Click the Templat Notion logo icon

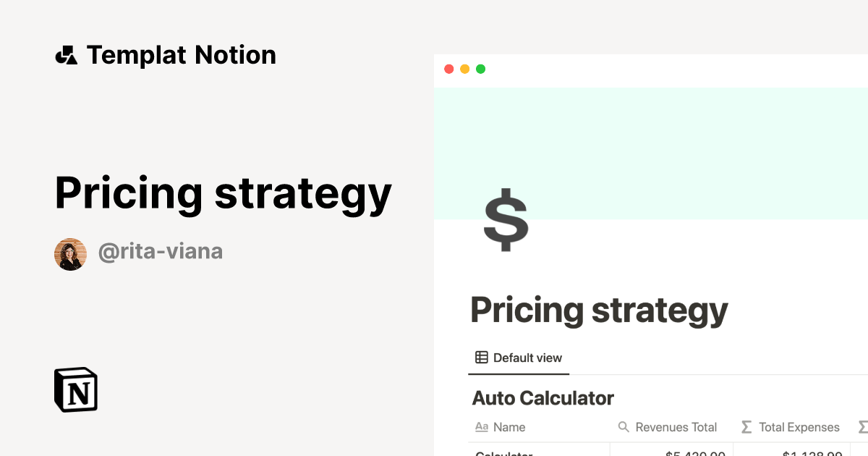(x=67, y=54)
